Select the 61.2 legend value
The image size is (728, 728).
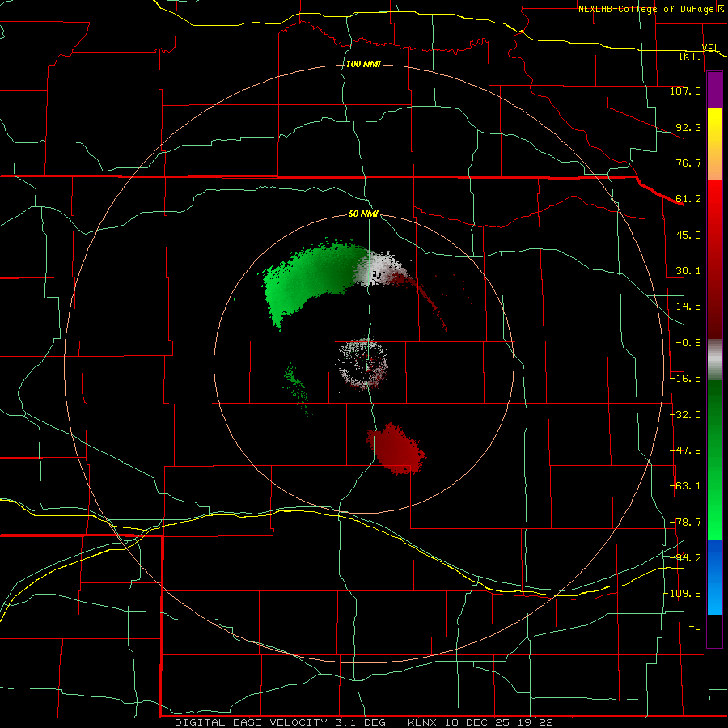tap(688, 199)
